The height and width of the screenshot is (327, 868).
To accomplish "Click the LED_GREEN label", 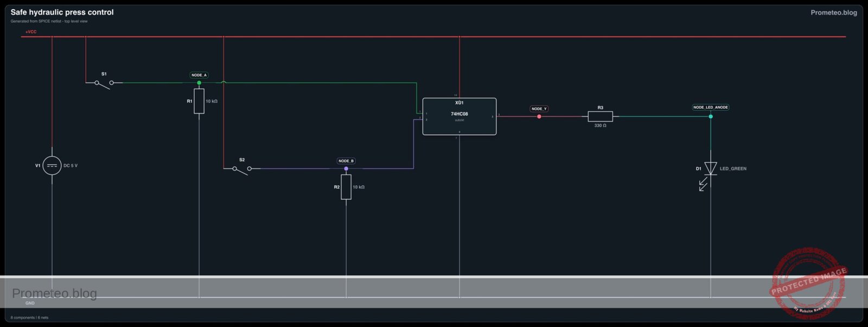I will click(733, 169).
